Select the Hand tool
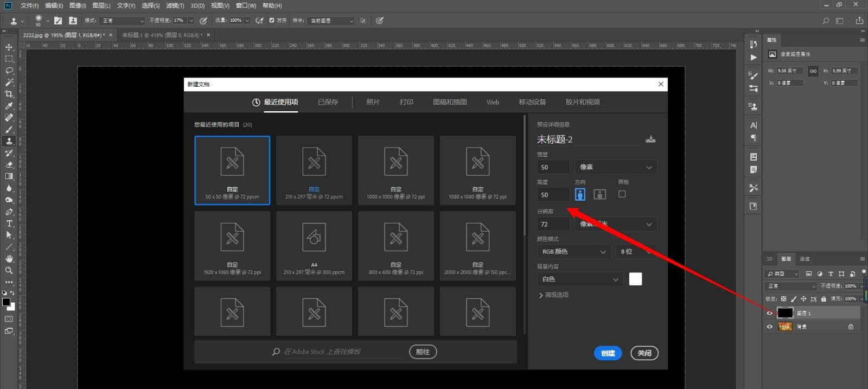Screen dimensions: 868x389 point(9,259)
